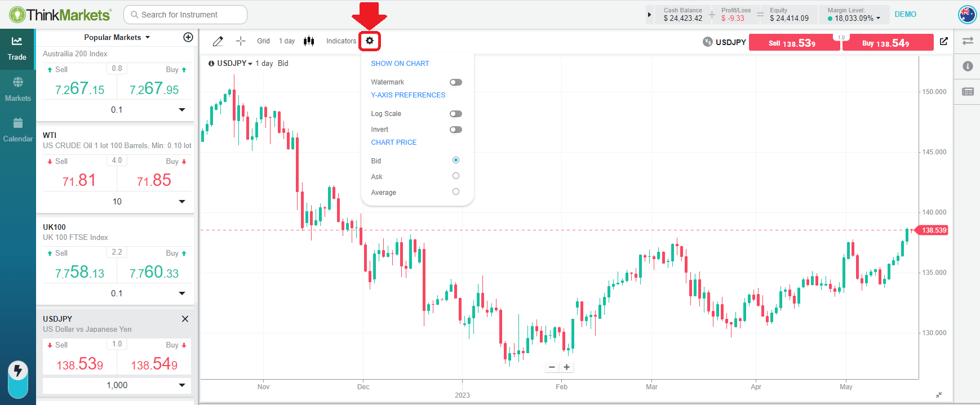Open the Markets sidebar tab
The image size is (980, 405).
click(x=17, y=90)
